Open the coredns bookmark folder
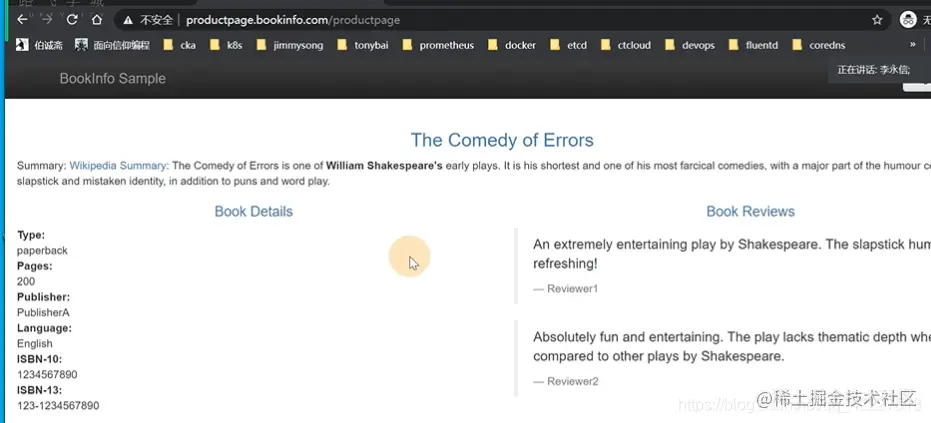 819,45
